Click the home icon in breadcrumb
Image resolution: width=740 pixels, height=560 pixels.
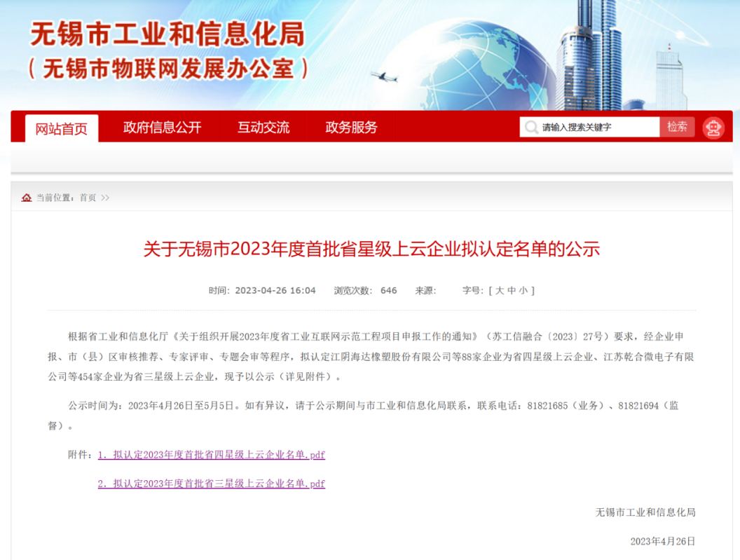click(27, 198)
